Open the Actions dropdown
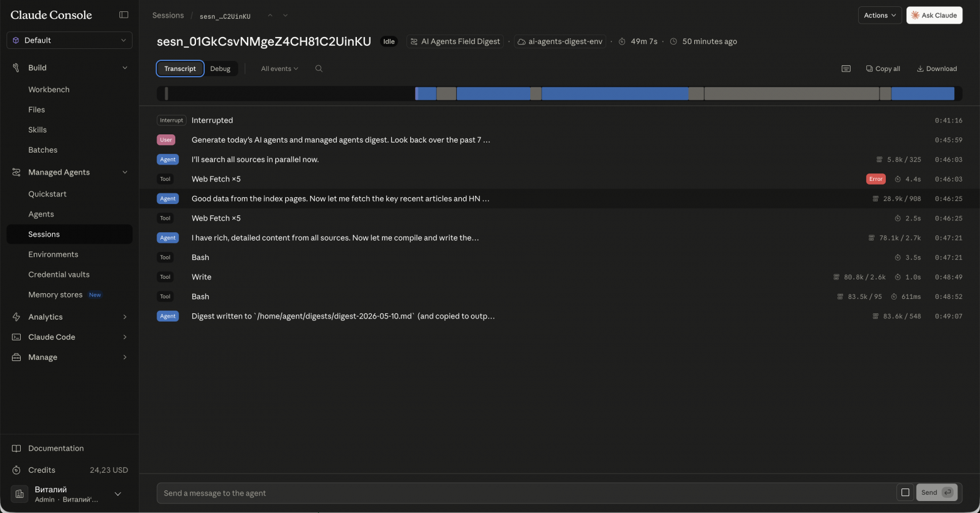980x513 pixels. coord(880,15)
